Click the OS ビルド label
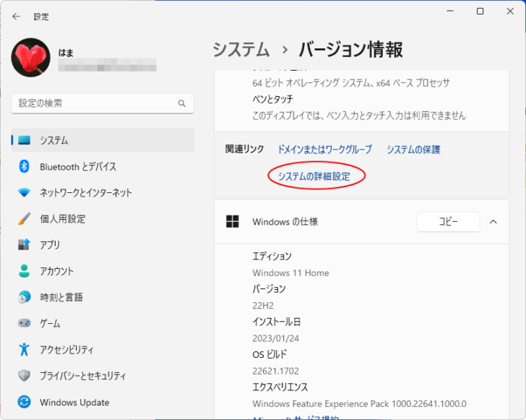The height and width of the screenshot is (420, 526). point(270,354)
